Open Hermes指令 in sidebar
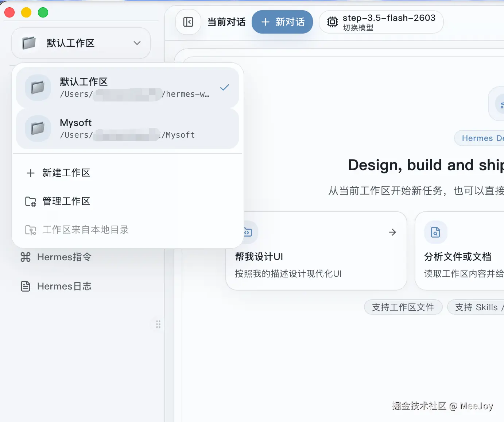This screenshot has width=504, height=422. (56, 257)
